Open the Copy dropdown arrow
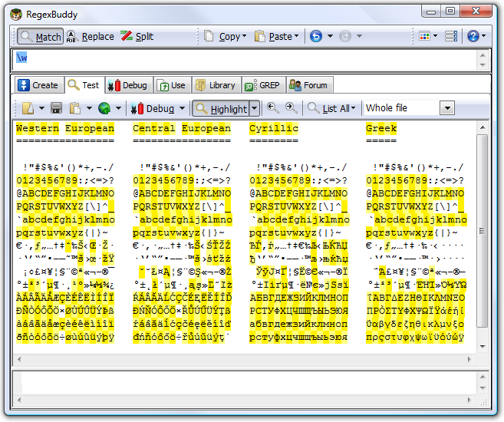 tap(244, 36)
